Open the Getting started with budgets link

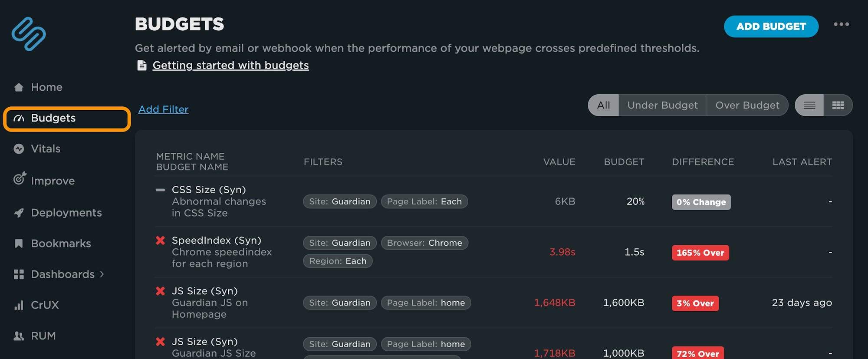[230, 65]
